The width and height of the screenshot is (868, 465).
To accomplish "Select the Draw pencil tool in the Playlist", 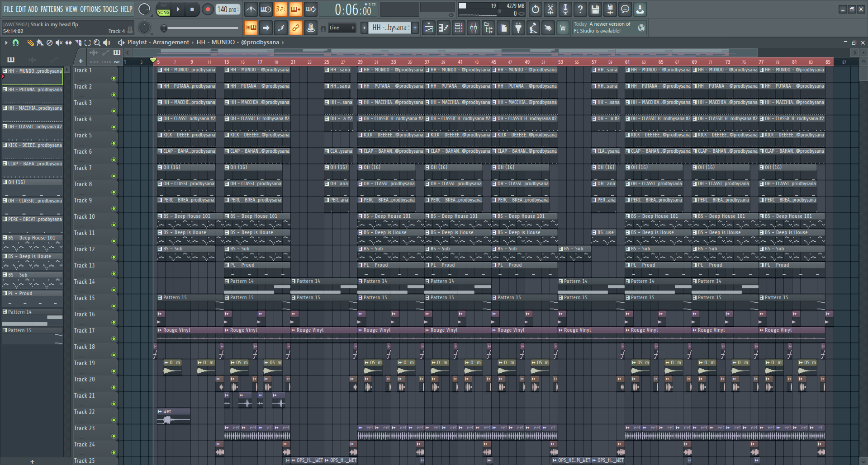I will click(x=30, y=42).
